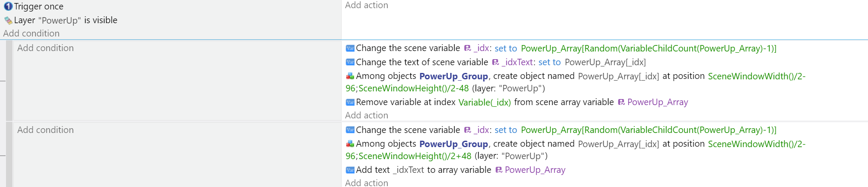Screen dimensions: 868x187
Task: Click the variable icon beside "Remove variable at index"
Action: coord(350,102)
